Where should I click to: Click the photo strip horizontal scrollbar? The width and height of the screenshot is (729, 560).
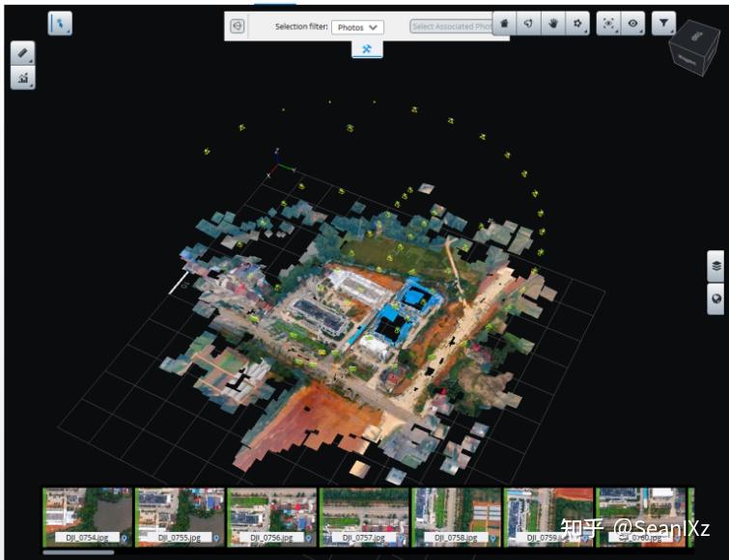click(78, 552)
